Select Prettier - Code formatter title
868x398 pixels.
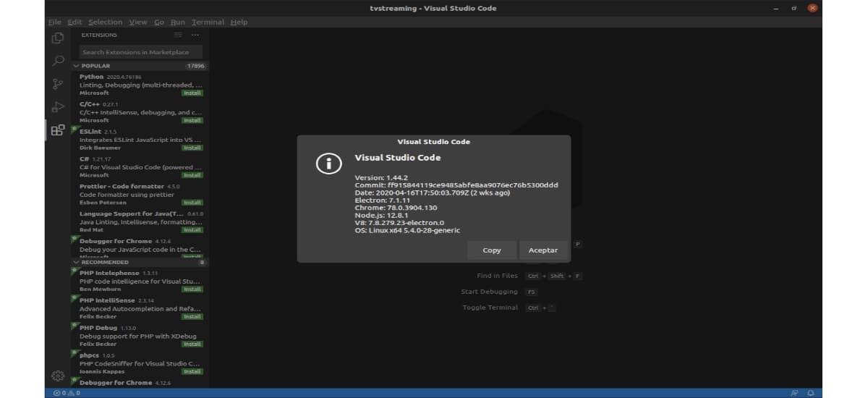click(x=122, y=187)
